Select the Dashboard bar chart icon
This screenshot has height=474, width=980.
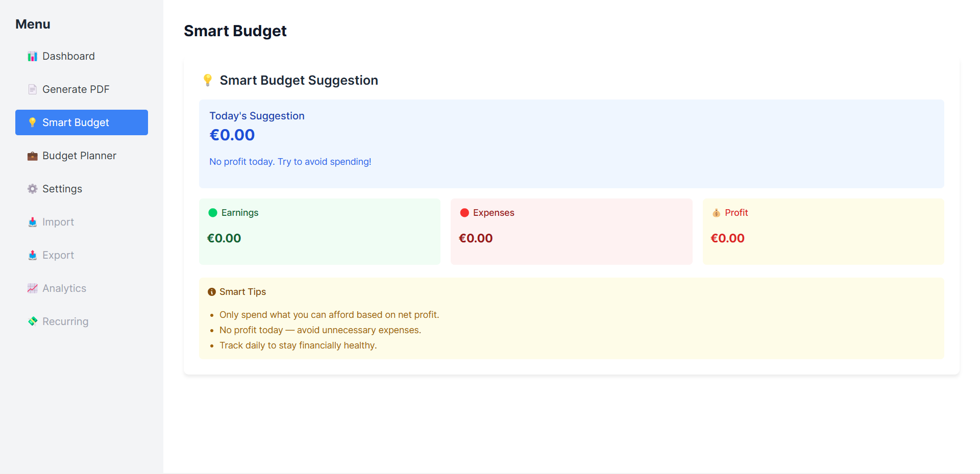click(x=32, y=56)
